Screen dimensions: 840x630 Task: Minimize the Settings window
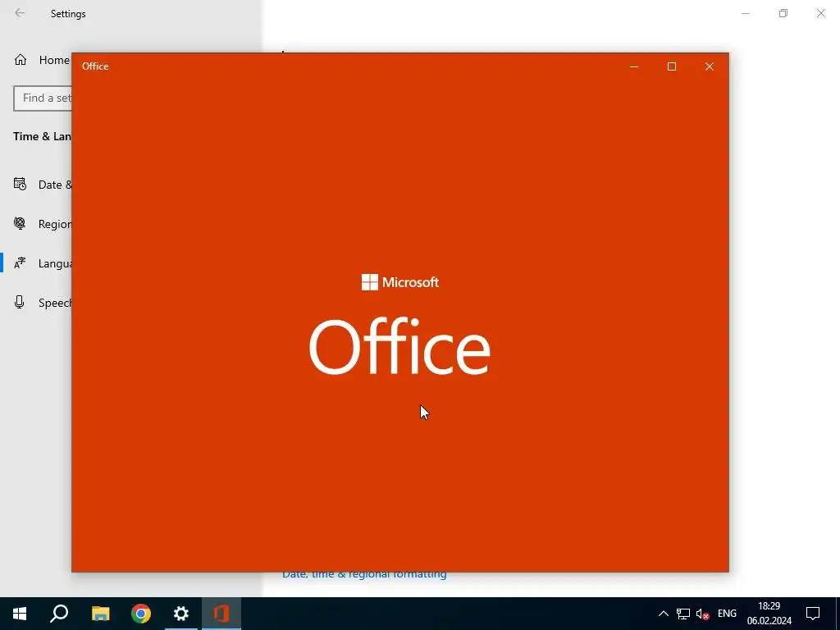point(746,13)
